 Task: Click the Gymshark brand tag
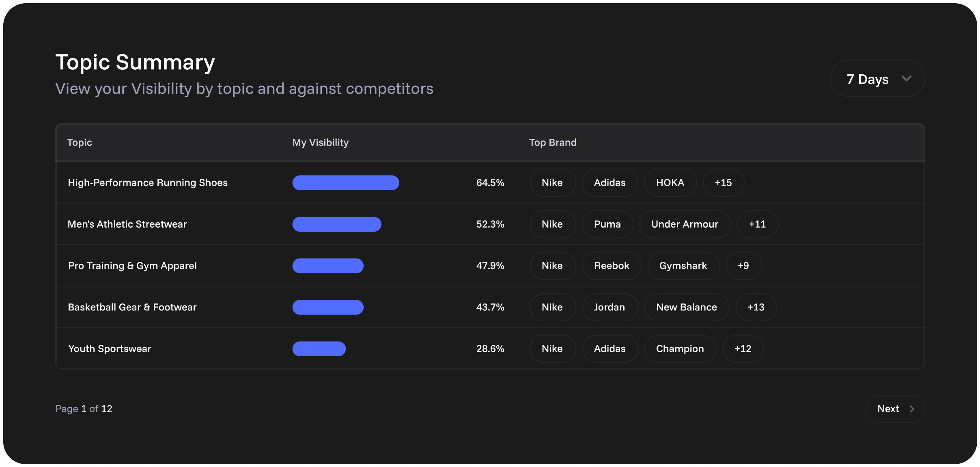click(683, 266)
